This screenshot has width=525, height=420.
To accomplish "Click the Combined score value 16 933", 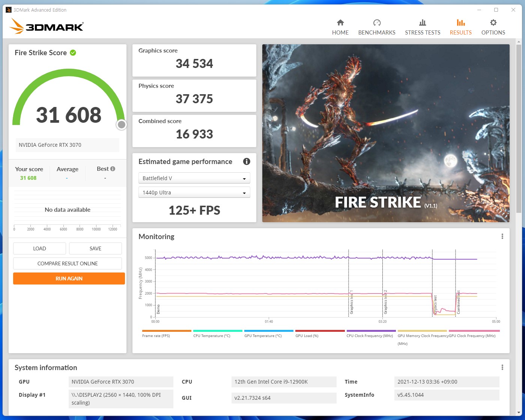I will (194, 134).
